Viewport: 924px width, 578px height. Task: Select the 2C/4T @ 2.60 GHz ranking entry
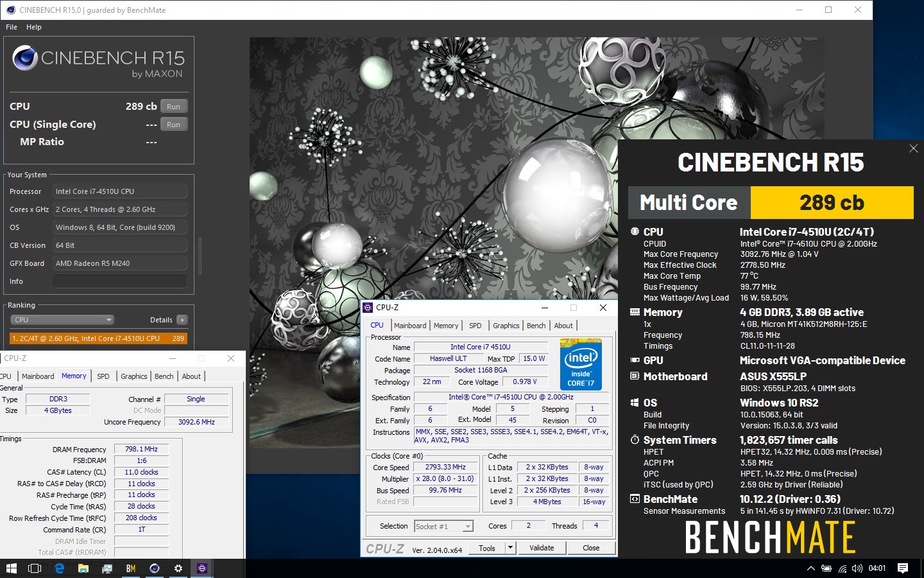click(x=98, y=338)
